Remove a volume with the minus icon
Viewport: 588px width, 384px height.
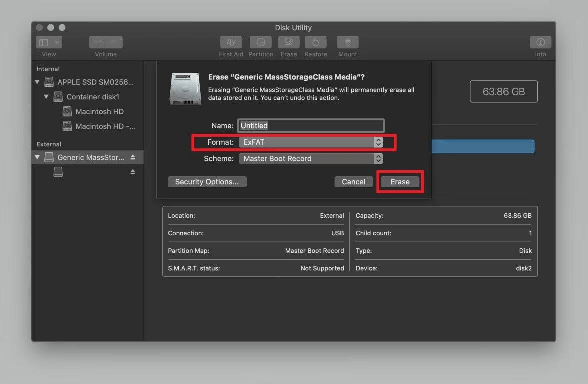coord(114,42)
